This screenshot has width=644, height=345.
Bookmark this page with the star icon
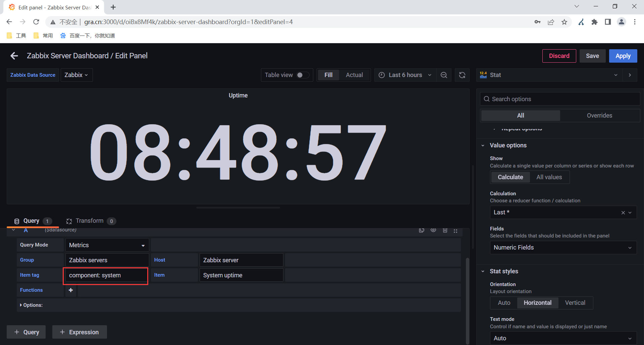point(565,22)
